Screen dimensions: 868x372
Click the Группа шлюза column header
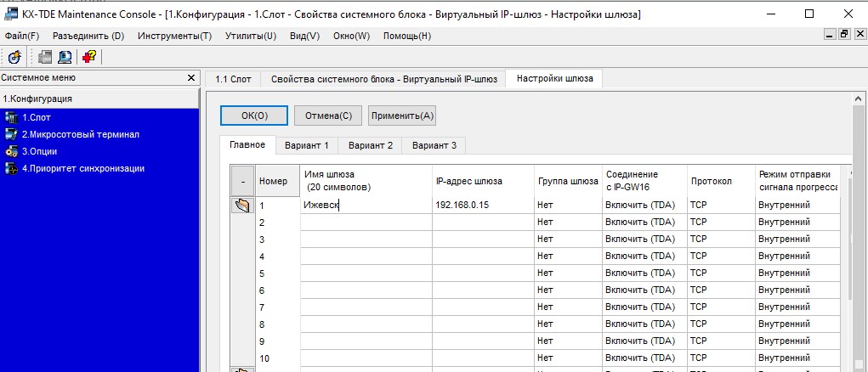point(569,181)
